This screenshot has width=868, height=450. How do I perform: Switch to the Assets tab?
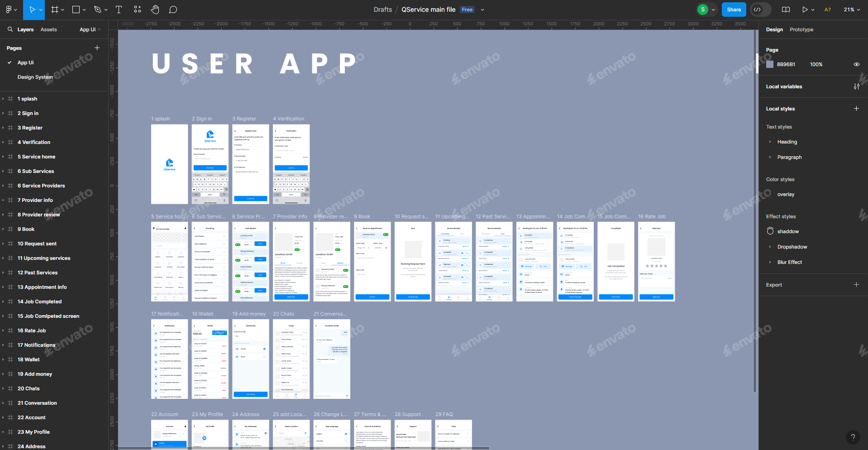tap(48, 29)
